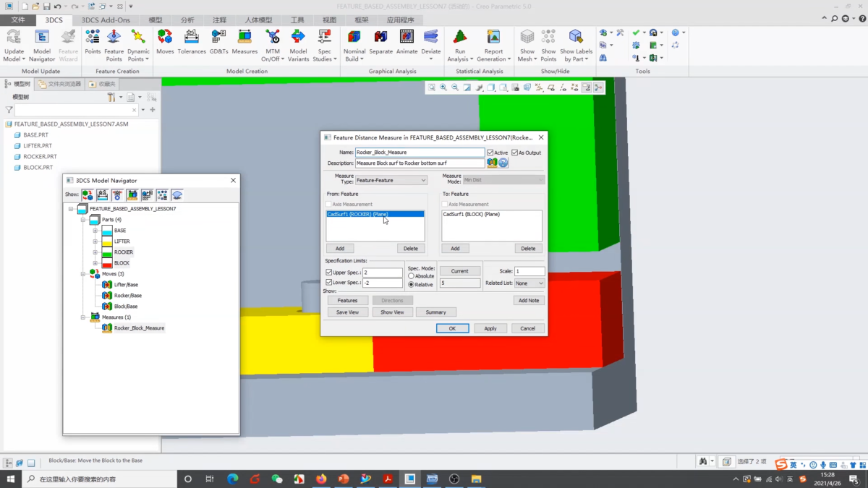The width and height of the screenshot is (868, 488).
Task: Collapse the Measures (1) node
Action: click(83, 317)
